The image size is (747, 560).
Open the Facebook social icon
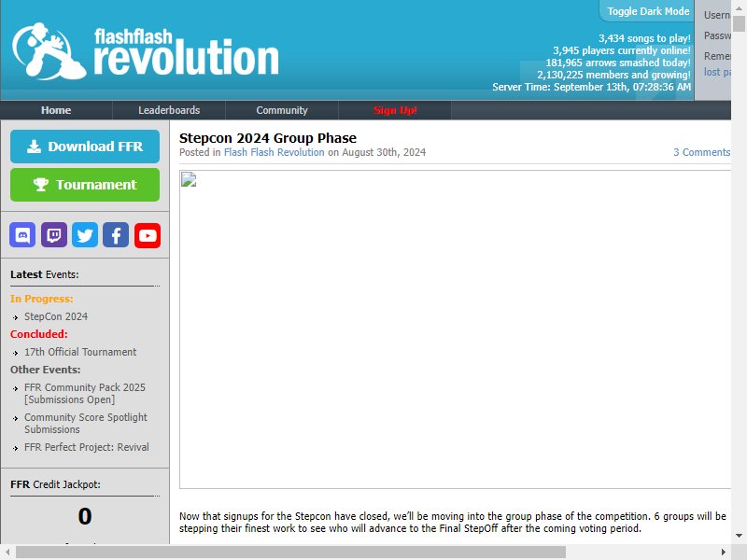pyautogui.click(x=116, y=235)
